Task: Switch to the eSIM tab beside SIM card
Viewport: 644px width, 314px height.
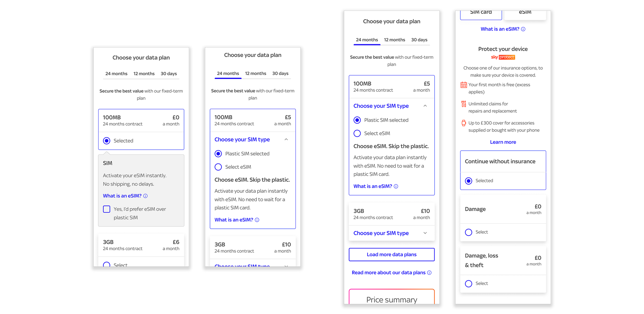Action: point(525,13)
